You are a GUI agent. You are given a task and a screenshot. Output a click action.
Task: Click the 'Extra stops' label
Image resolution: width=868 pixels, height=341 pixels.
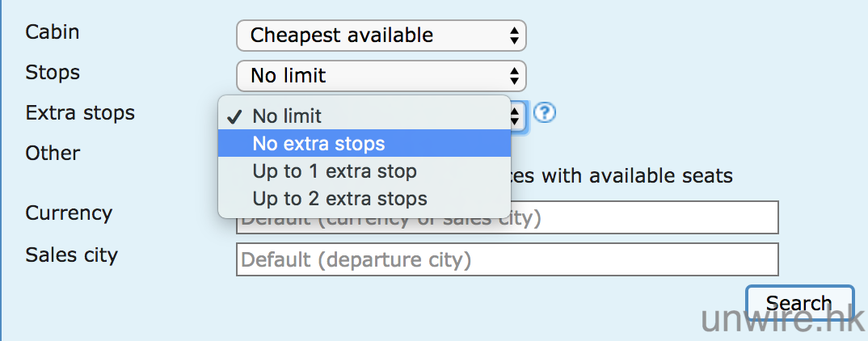[x=80, y=112]
